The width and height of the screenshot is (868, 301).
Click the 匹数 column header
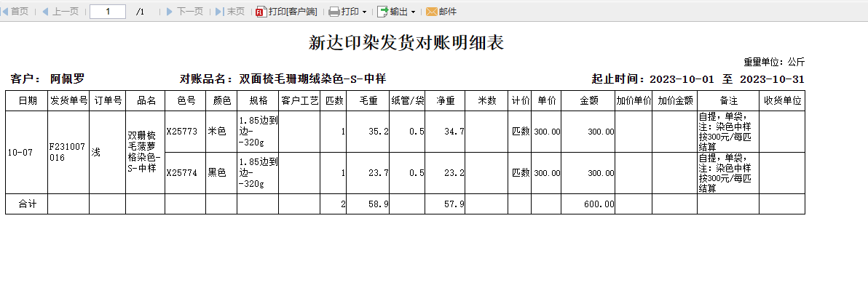(x=334, y=101)
